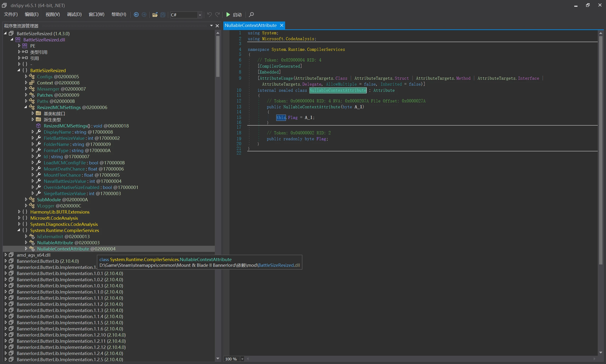The image size is (606, 364).
Task: Expand the amd_ags_x64.dll assembly node
Action: [6, 255]
